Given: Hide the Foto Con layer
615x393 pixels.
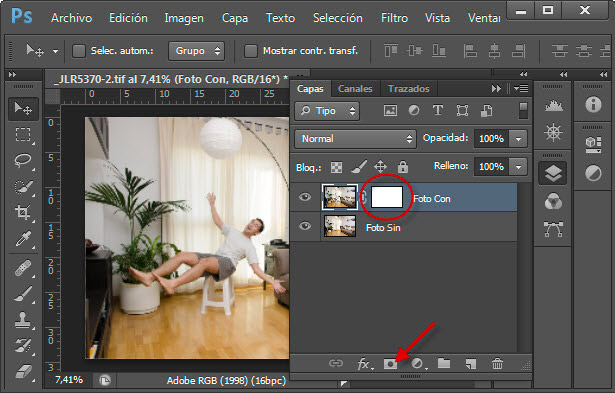Looking at the screenshot, I should [305, 197].
